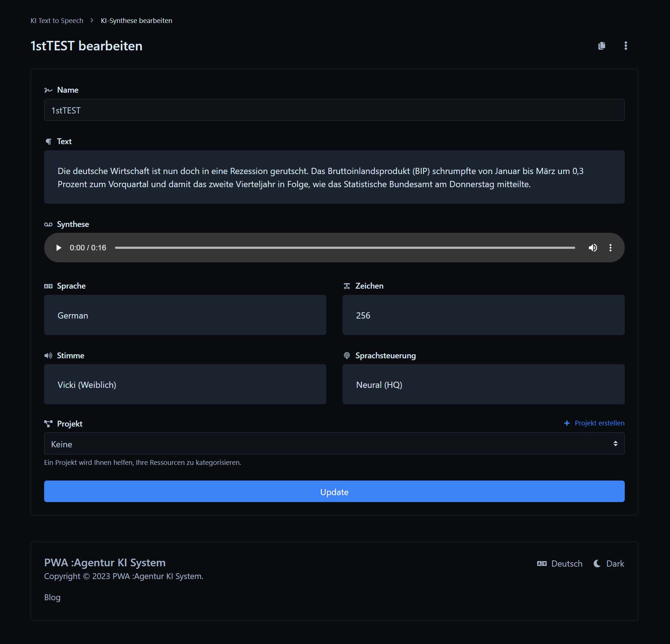Click the audio progress bar
Image resolution: width=670 pixels, height=644 pixels.
click(344, 248)
